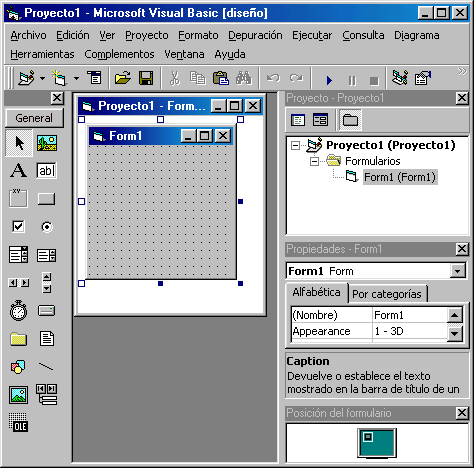
Task: Click the Appearance property value 1 - 3D
Action: pos(409,331)
